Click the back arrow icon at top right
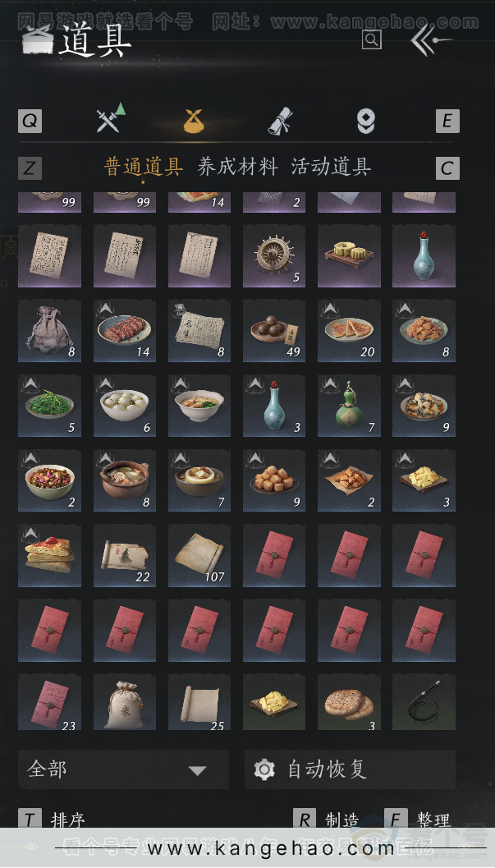This screenshot has height=868, width=495. 432,40
